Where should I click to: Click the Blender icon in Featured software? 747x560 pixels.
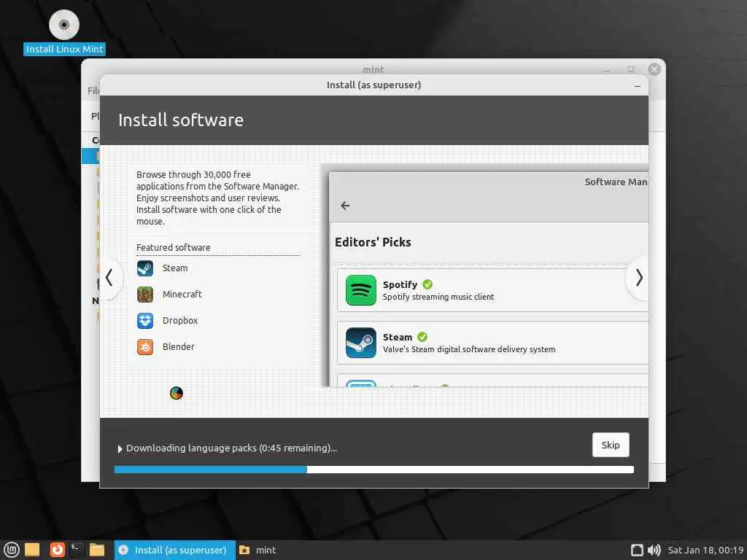coord(145,346)
